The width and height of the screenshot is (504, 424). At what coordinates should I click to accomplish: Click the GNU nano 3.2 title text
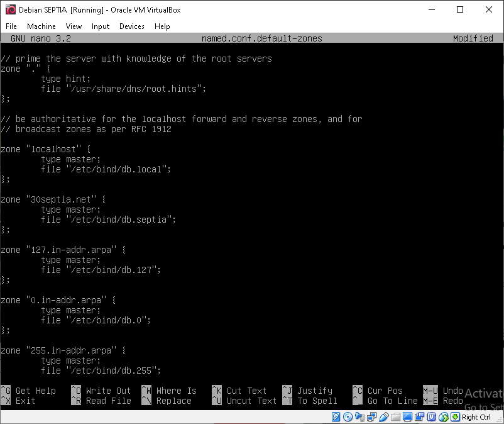(x=41, y=38)
